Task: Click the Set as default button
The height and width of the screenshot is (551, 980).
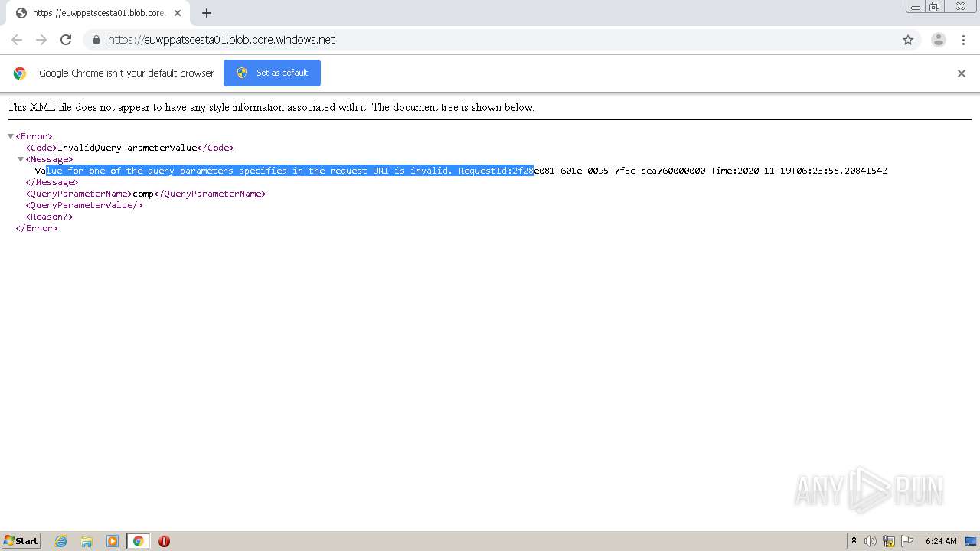Action: click(272, 73)
